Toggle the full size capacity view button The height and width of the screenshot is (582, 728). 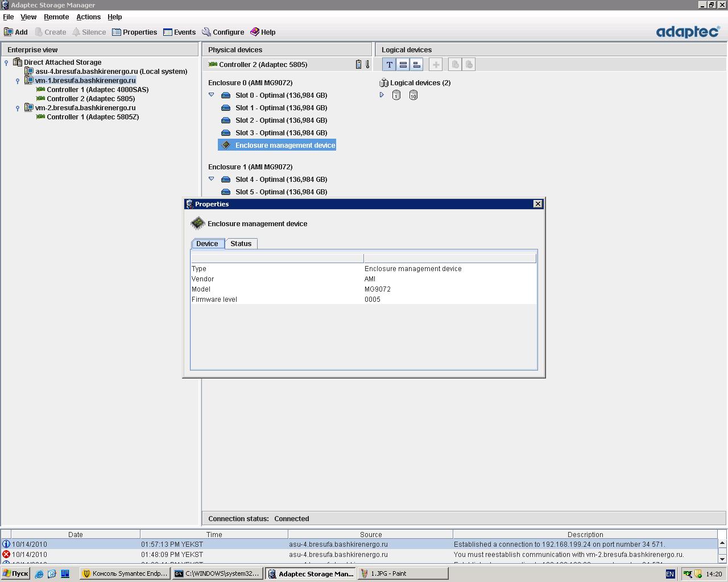[403, 65]
